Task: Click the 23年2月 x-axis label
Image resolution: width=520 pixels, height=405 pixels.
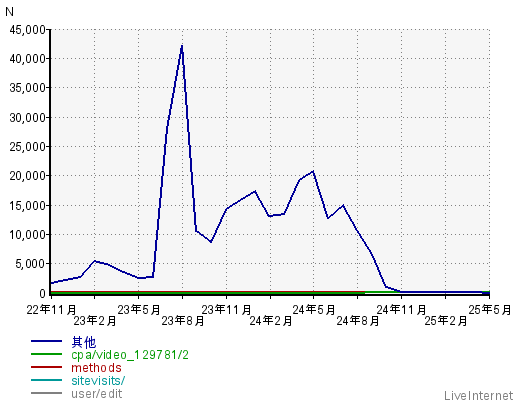Action: coord(95,321)
